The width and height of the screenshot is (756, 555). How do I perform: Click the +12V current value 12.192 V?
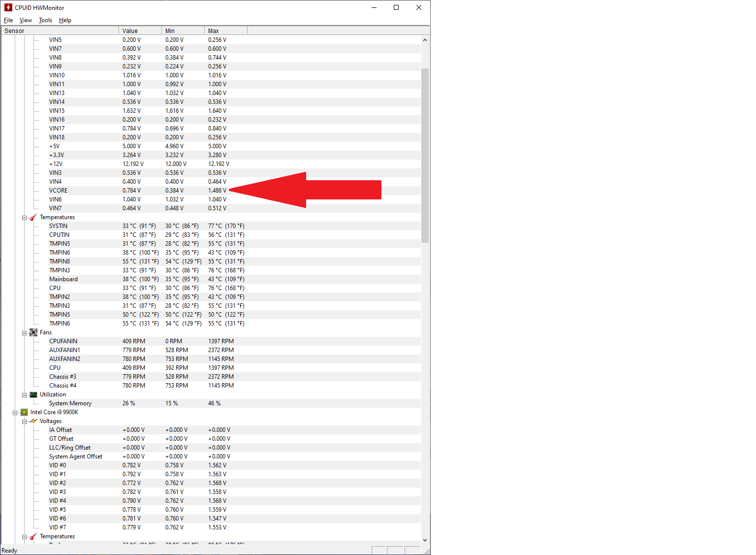[x=133, y=164]
